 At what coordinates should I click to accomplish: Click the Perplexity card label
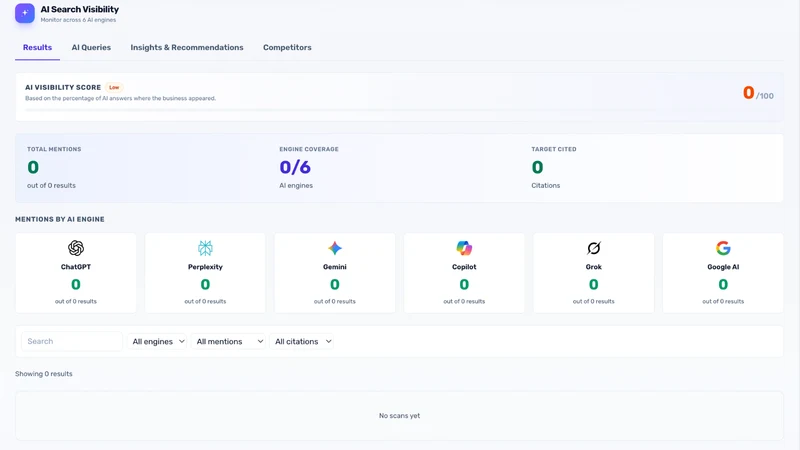205,267
